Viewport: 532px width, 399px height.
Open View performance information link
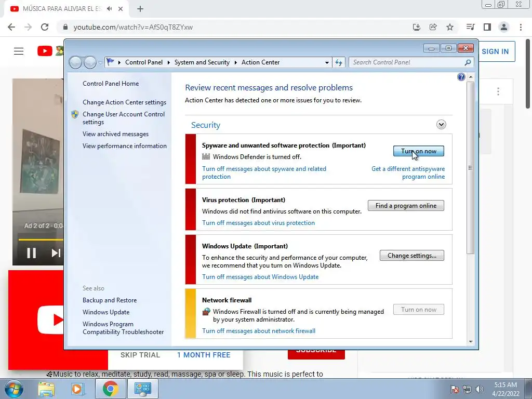pos(125,146)
